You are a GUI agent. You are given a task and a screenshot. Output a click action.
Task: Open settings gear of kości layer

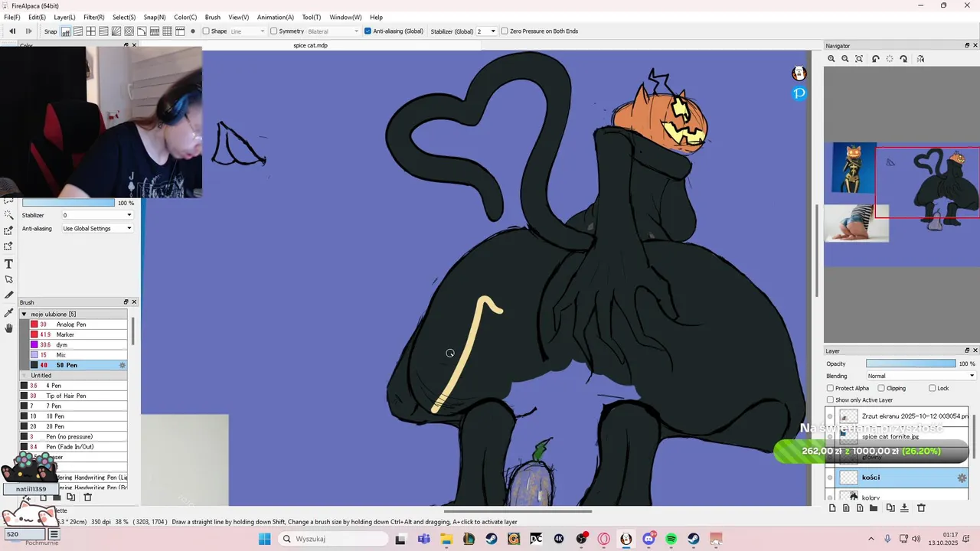pyautogui.click(x=962, y=478)
